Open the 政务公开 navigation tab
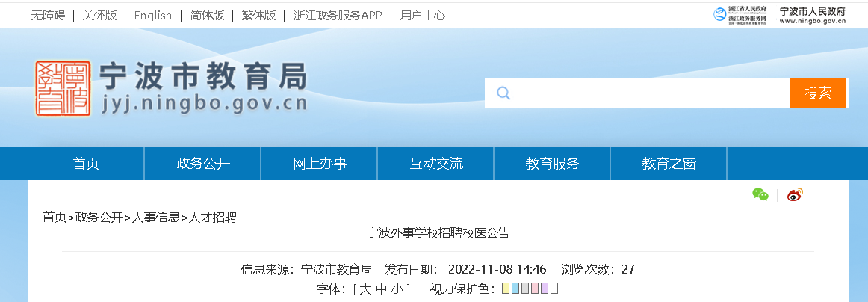 click(x=203, y=164)
